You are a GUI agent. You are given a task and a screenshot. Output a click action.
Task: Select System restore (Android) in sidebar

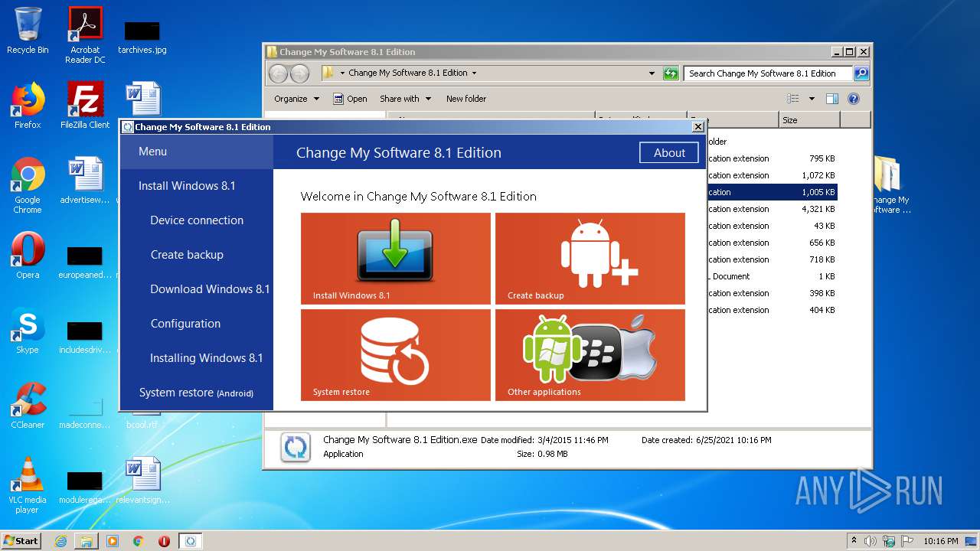pyautogui.click(x=196, y=393)
